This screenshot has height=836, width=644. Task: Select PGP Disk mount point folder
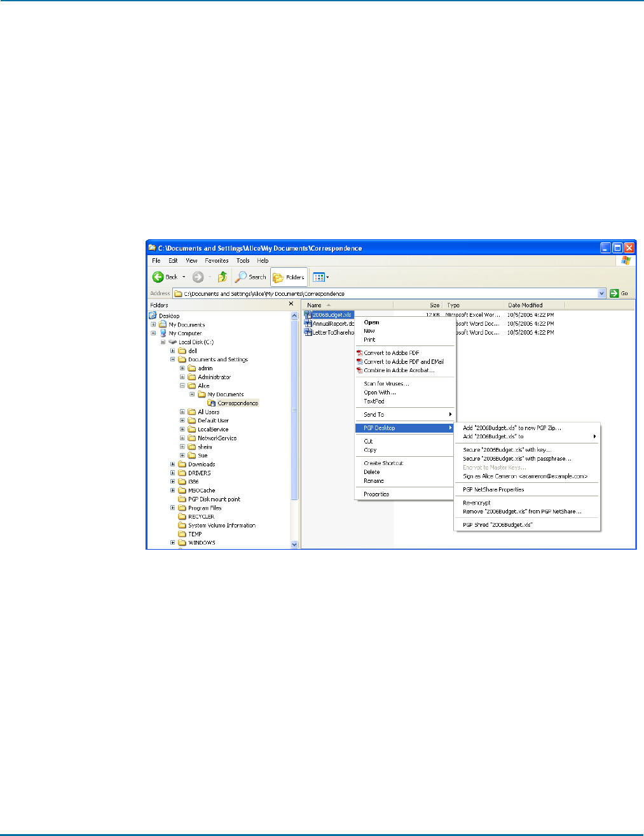209,499
